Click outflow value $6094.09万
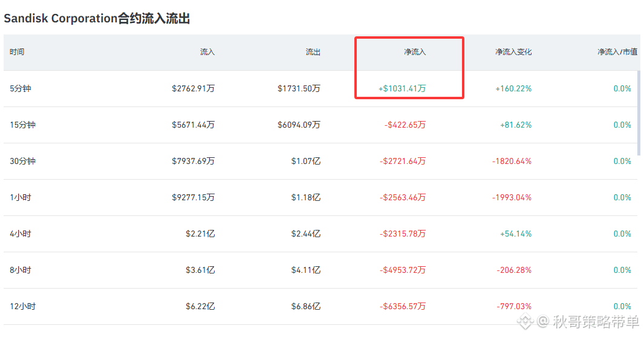Screen dimensions: 644x337 (299, 125)
